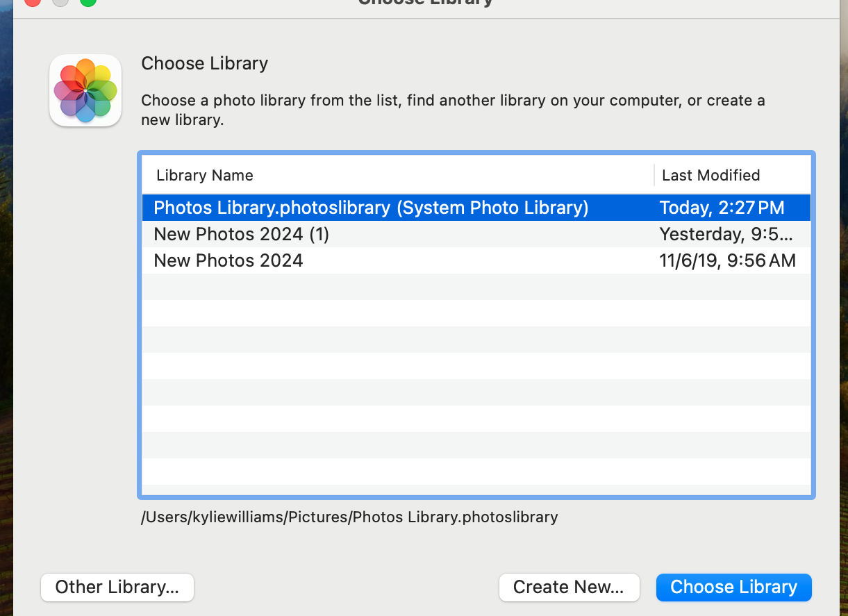Sort by the Last Modified column header
The image size is (848, 616).
(710, 175)
